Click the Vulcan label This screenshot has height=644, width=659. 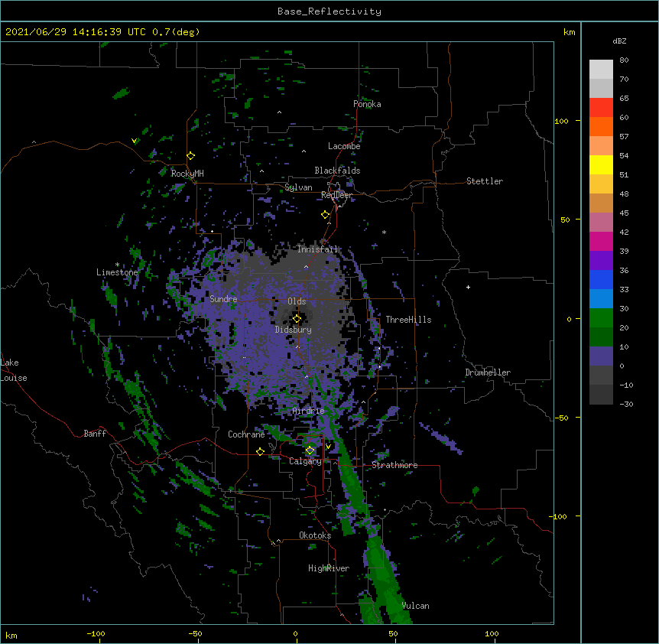(415, 606)
